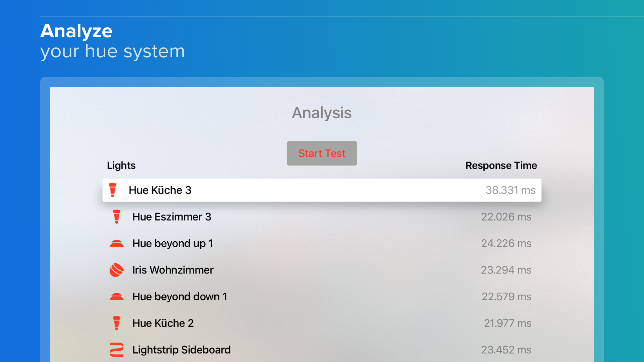
Task: Click the Hue Küche 2 bulb icon
Action: 117,323
